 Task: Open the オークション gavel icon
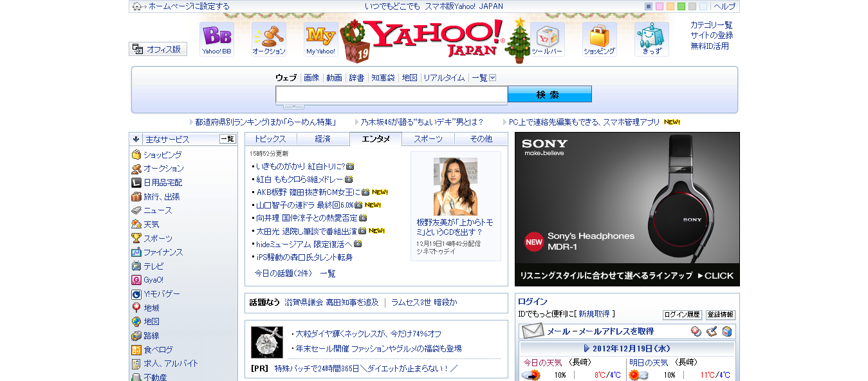pyautogui.click(x=268, y=39)
